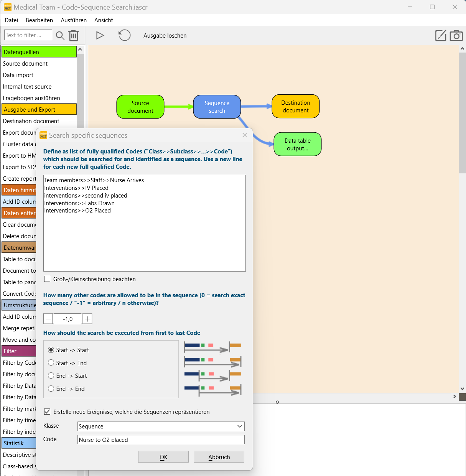Confirm the dialog with OK

[x=163, y=457]
